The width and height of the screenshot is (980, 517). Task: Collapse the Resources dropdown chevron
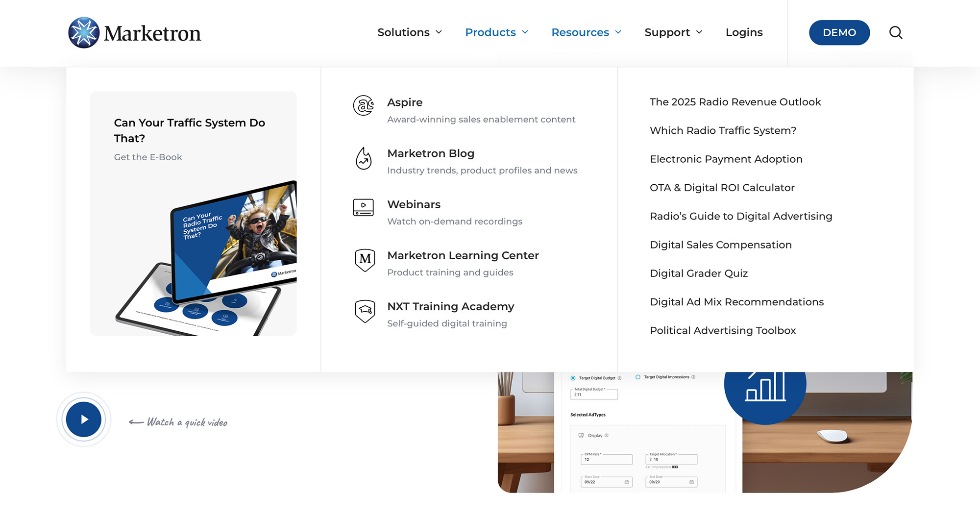(618, 32)
